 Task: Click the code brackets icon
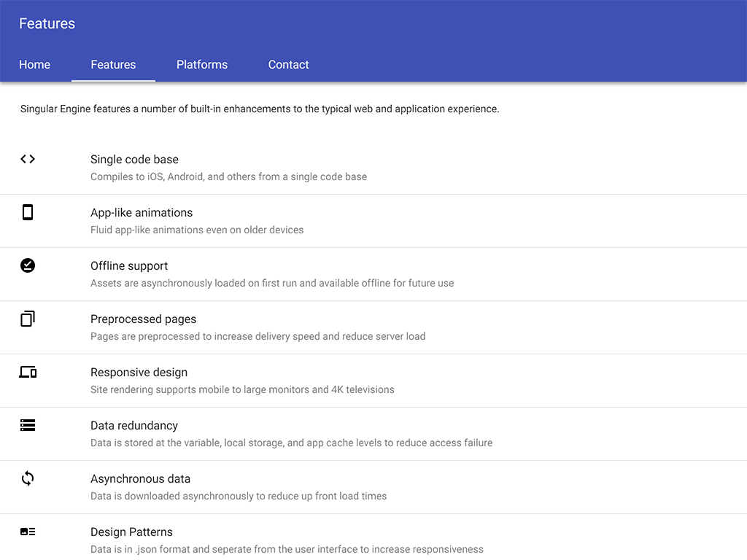pyautogui.click(x=28, y=159)
